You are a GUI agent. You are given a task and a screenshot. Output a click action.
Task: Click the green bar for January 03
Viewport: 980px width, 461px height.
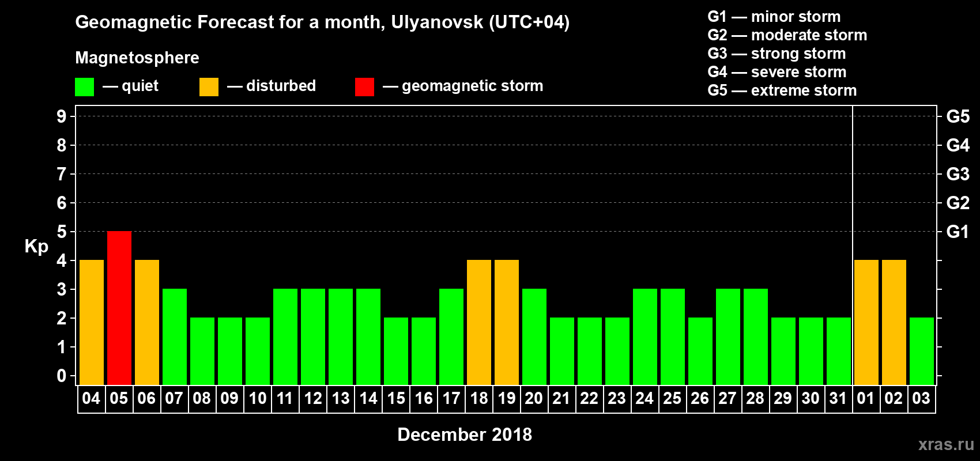click(x=922, y=352)
